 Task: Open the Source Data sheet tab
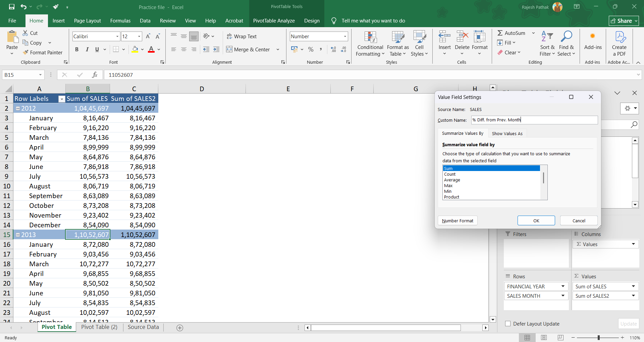pos(143,327)
